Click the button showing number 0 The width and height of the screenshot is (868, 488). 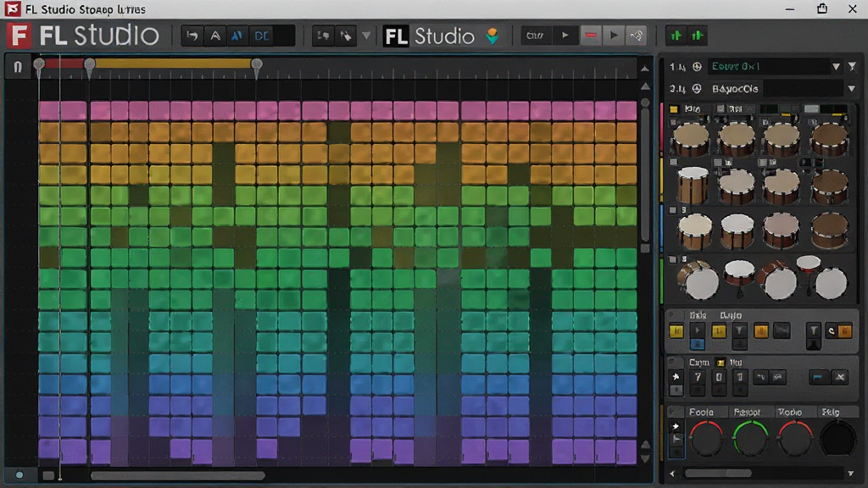(719, 377)
